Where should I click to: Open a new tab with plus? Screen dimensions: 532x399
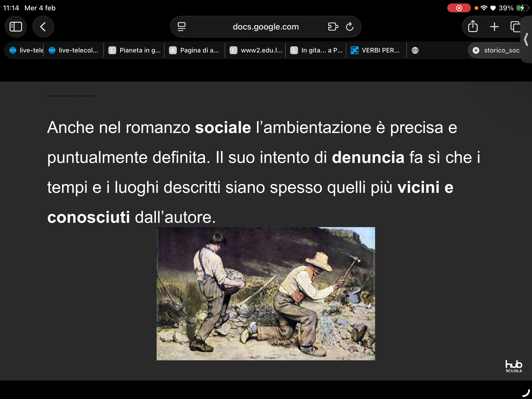click(x=494, y=27)
